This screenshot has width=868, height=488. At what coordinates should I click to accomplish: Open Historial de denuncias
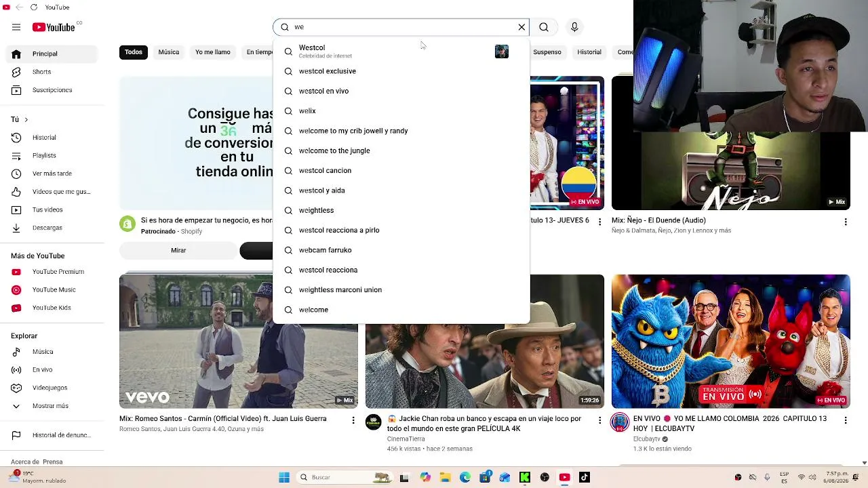coord(52,435)
